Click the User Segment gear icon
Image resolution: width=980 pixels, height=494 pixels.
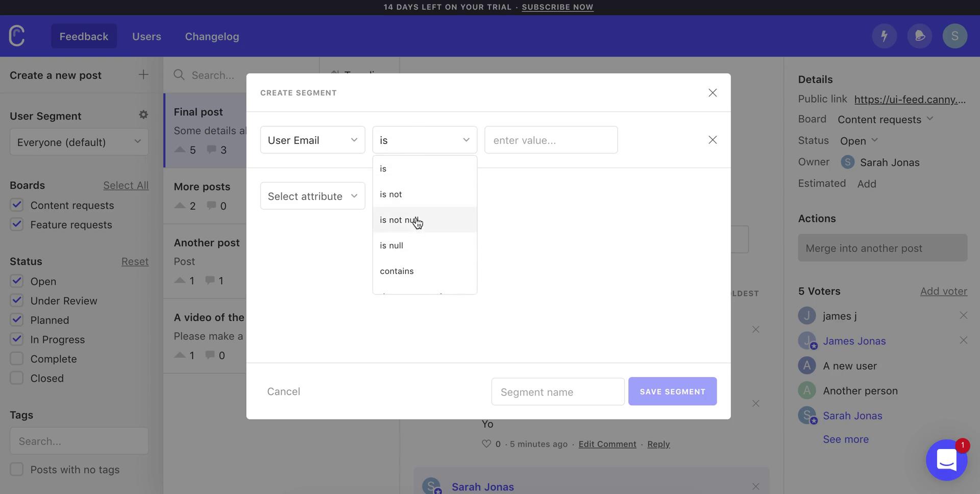point(143,115)
